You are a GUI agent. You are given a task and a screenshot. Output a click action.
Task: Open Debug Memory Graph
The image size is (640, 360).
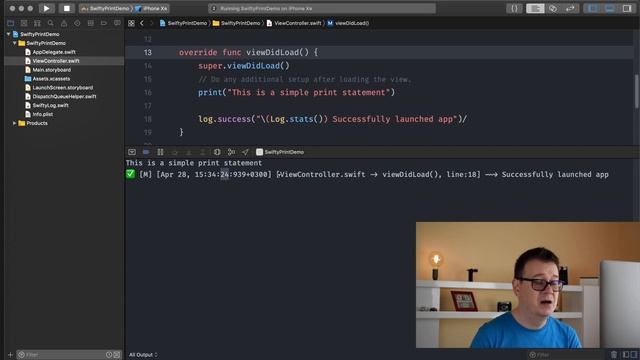(231, 152)
